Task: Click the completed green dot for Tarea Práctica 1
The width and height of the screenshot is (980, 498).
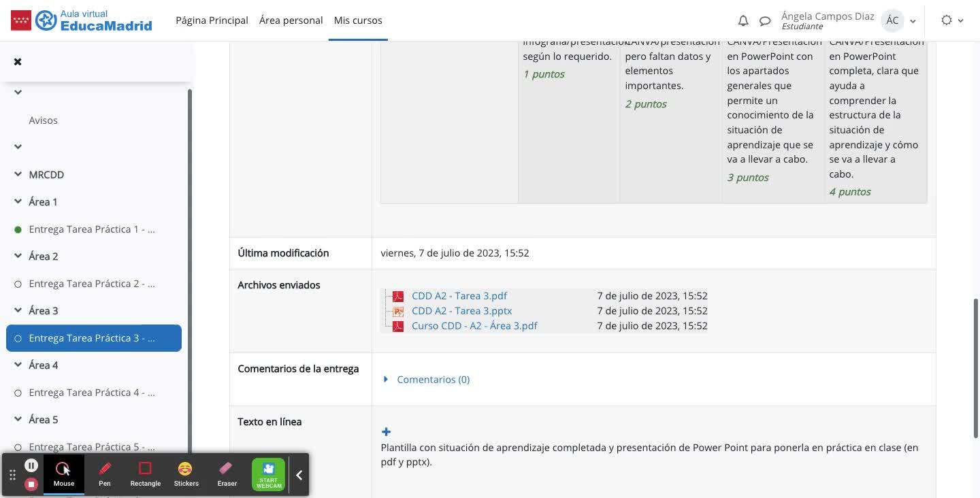Action: pos(18,229)
